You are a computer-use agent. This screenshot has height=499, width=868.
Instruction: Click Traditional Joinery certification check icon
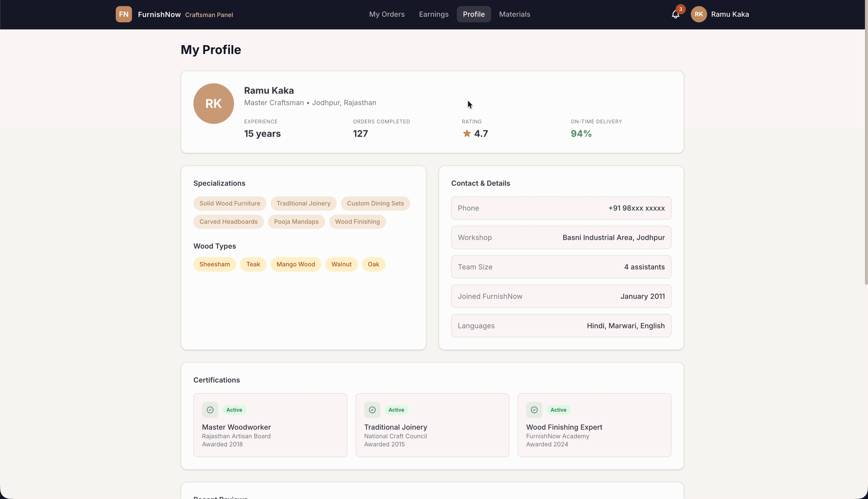(372, 410)
